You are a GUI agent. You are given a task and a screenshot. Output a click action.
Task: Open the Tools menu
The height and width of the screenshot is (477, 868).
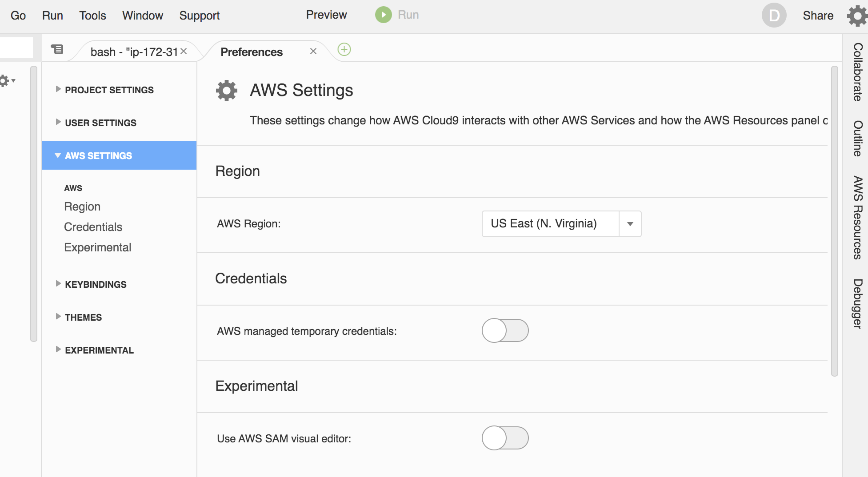click(92, 16)
